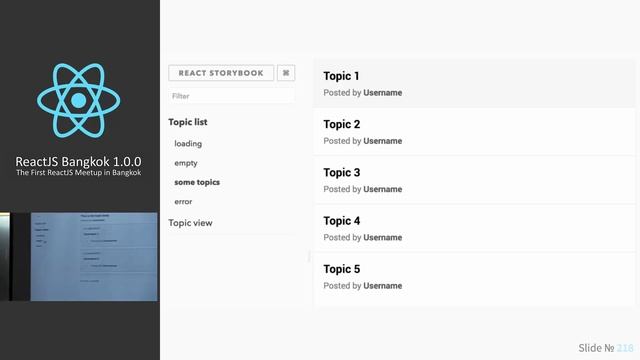Viewport: 640px width, 360px height.
Task: Select the Topic list story group
Action: (188, 122)
